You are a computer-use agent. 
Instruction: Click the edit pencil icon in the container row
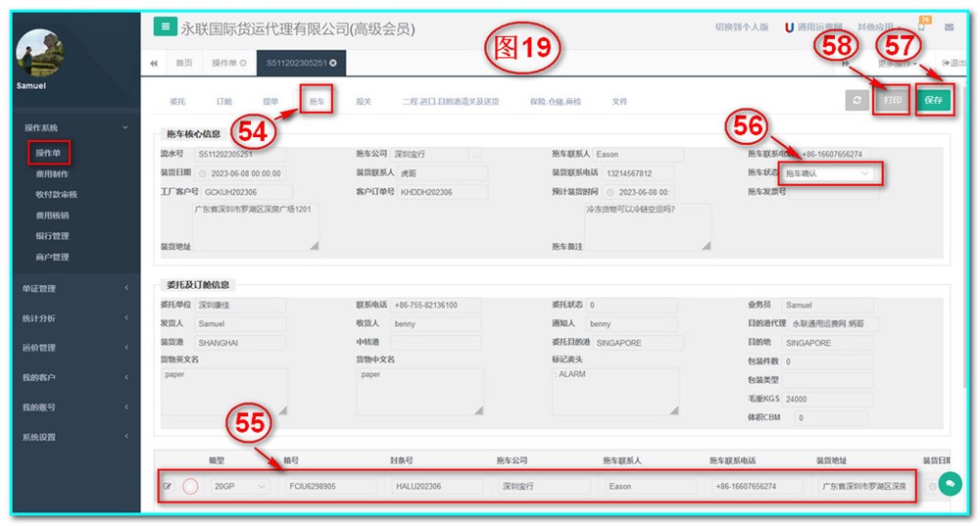click(x=168, y=486)
